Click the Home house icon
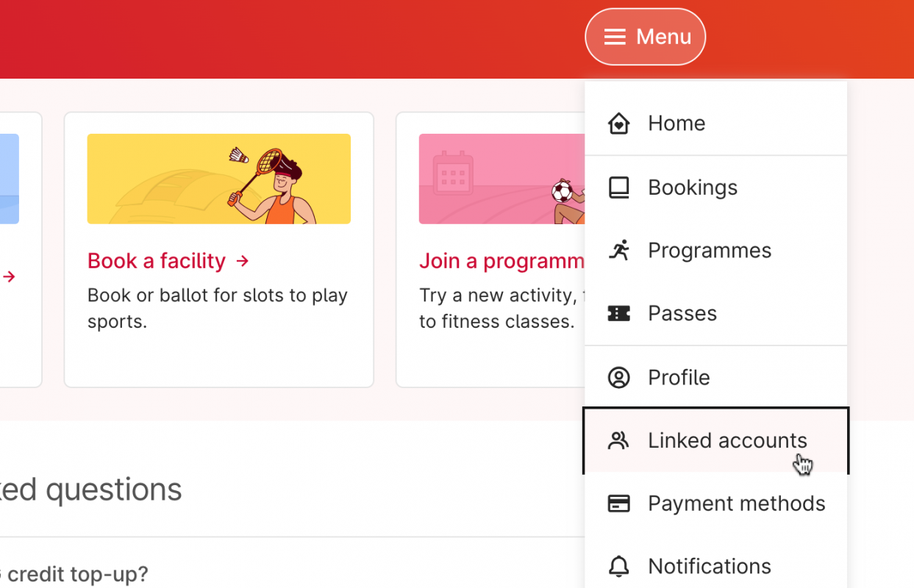 (x=618, y=123)
